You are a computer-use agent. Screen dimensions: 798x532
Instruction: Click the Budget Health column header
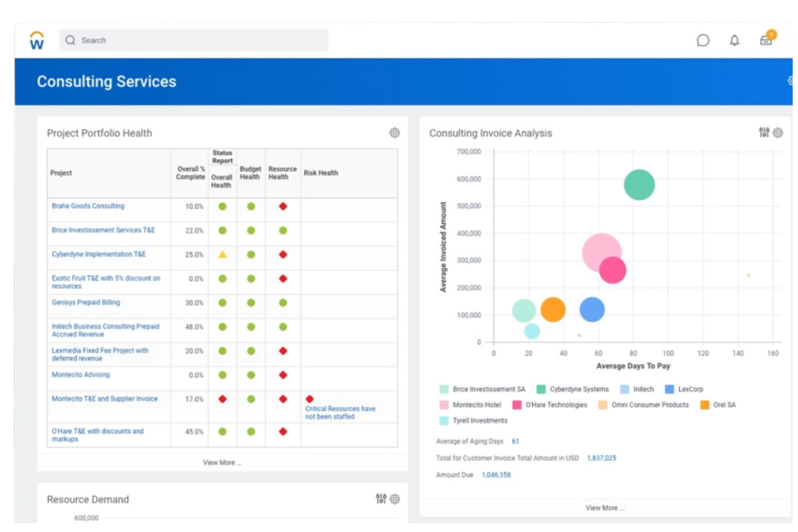(x=250, y=173)
